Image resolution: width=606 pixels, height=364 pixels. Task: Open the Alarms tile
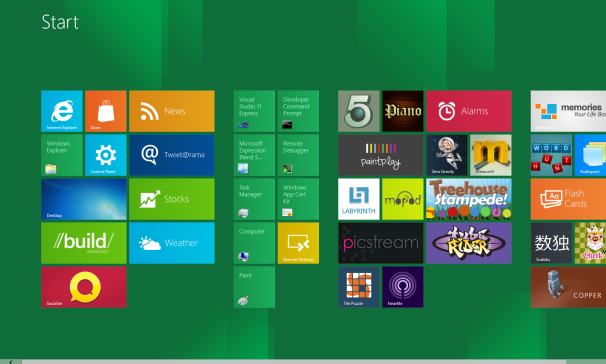pos(469,111)
